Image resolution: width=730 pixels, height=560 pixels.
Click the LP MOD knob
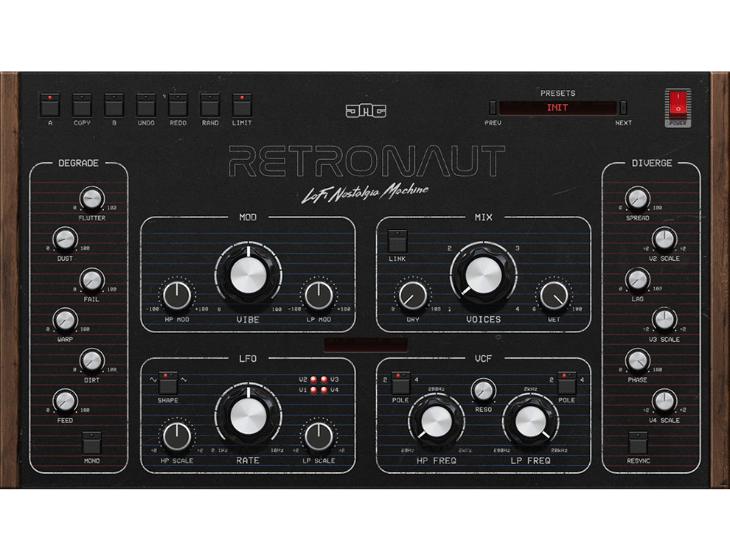(x=319, y=295)
